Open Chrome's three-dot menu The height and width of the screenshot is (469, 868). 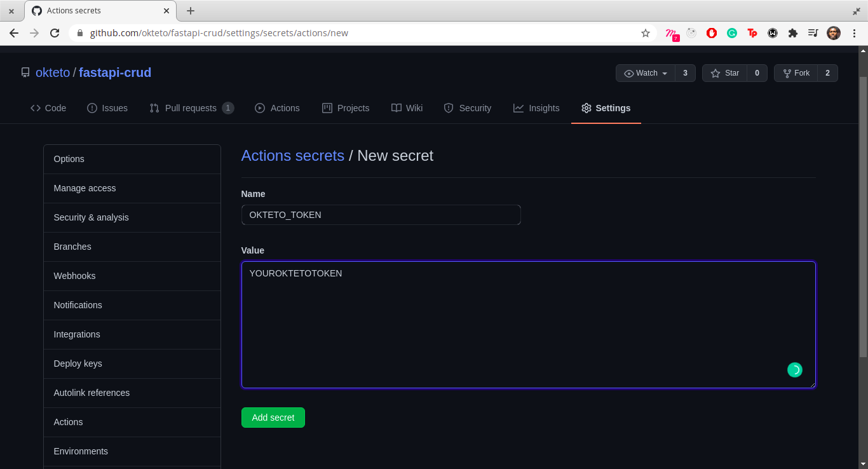854,33
